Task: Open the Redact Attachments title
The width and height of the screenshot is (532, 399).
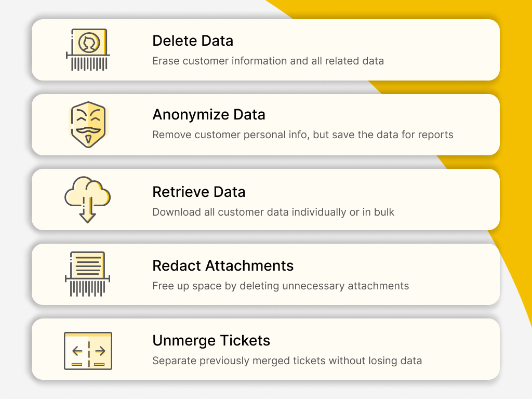Action: point(223,266)
